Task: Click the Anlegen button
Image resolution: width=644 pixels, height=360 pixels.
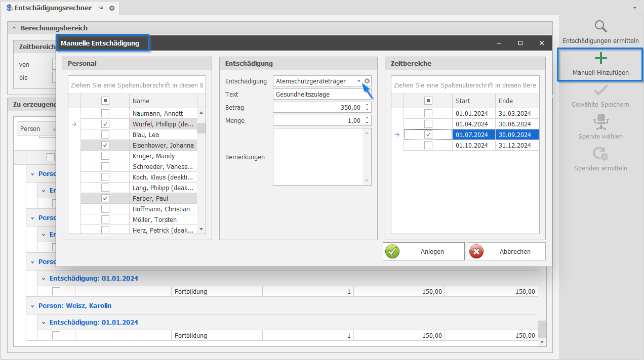Action: point(424,251)
